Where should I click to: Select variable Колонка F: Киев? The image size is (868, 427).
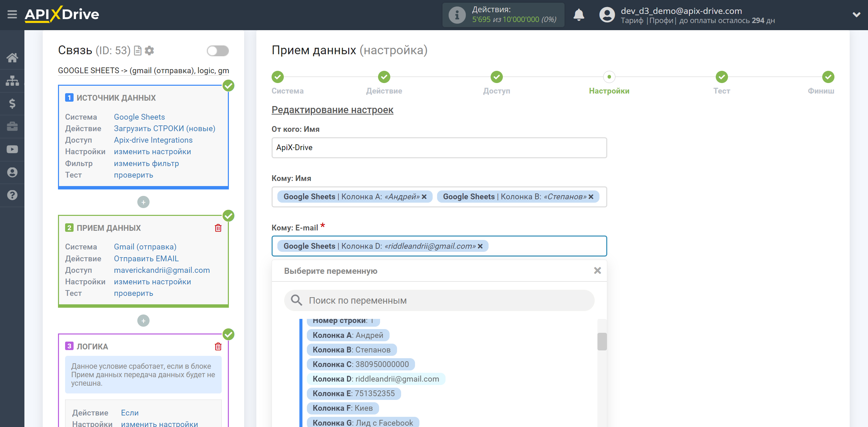point(343,408)
